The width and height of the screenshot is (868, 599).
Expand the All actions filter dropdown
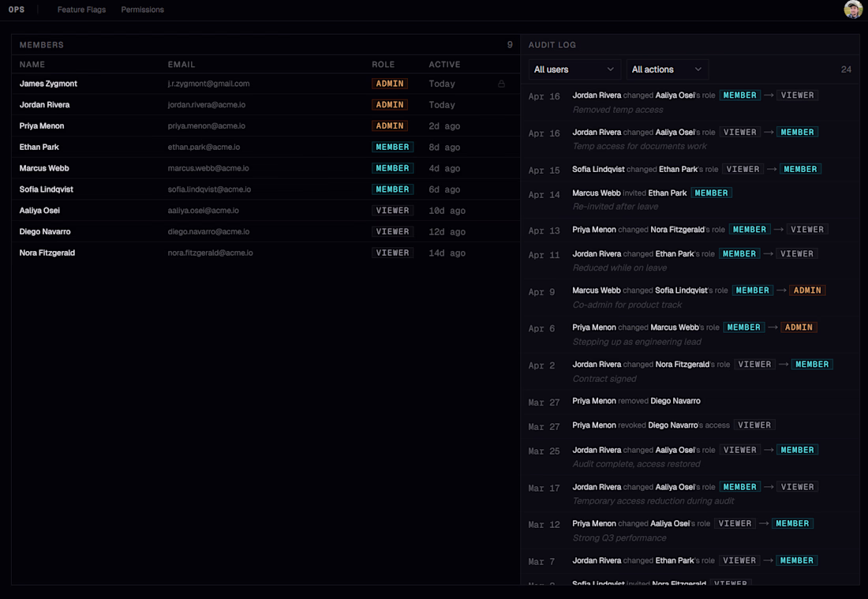(x=667, y=69)
